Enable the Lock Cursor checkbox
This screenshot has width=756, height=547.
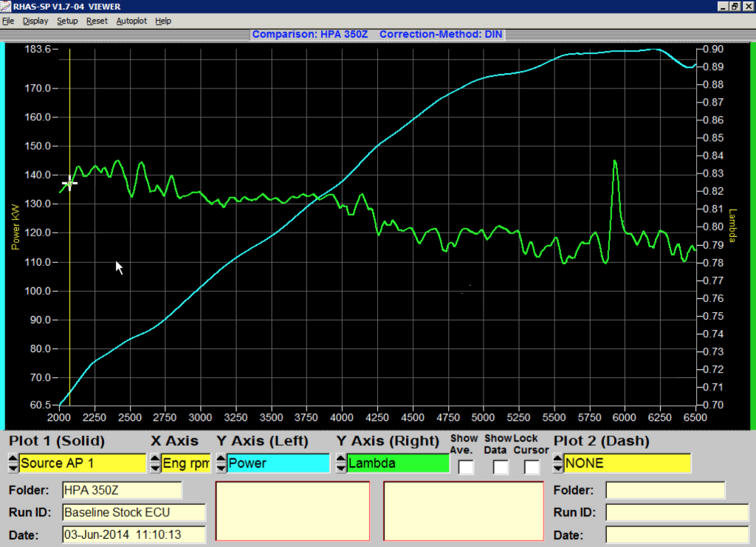(531, 466)
